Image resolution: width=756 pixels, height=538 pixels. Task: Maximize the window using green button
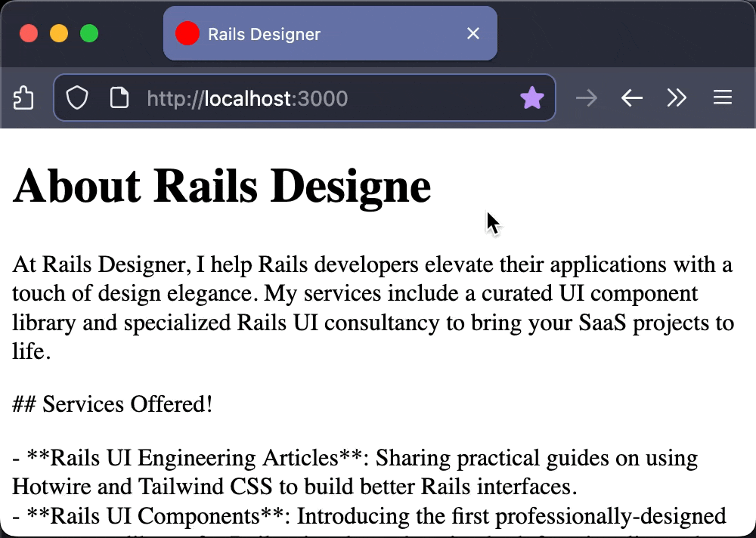pos(89,34)
